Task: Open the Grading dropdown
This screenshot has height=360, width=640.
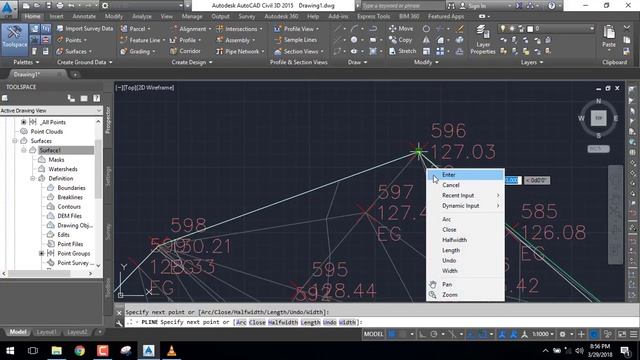Action: (138, 51)
